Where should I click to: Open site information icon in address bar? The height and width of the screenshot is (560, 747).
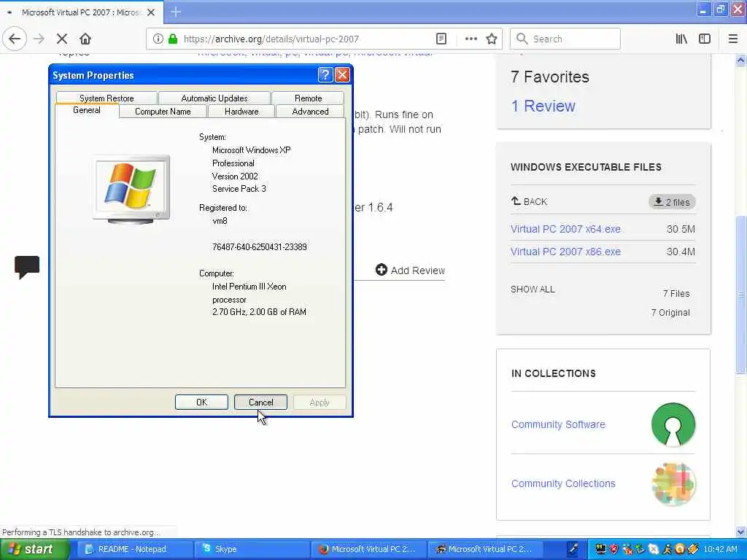pyautogui.click(x=158, y=39)
